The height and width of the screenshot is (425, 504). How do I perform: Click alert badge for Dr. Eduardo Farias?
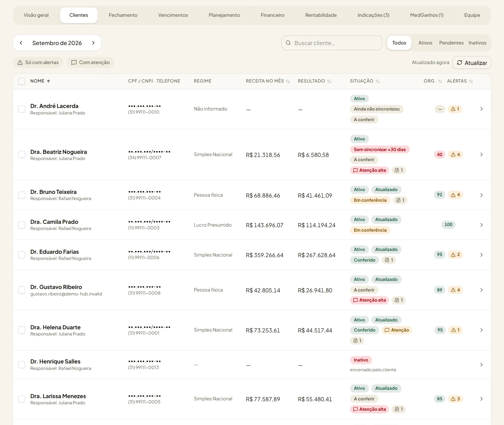click(x=456, y=255)
